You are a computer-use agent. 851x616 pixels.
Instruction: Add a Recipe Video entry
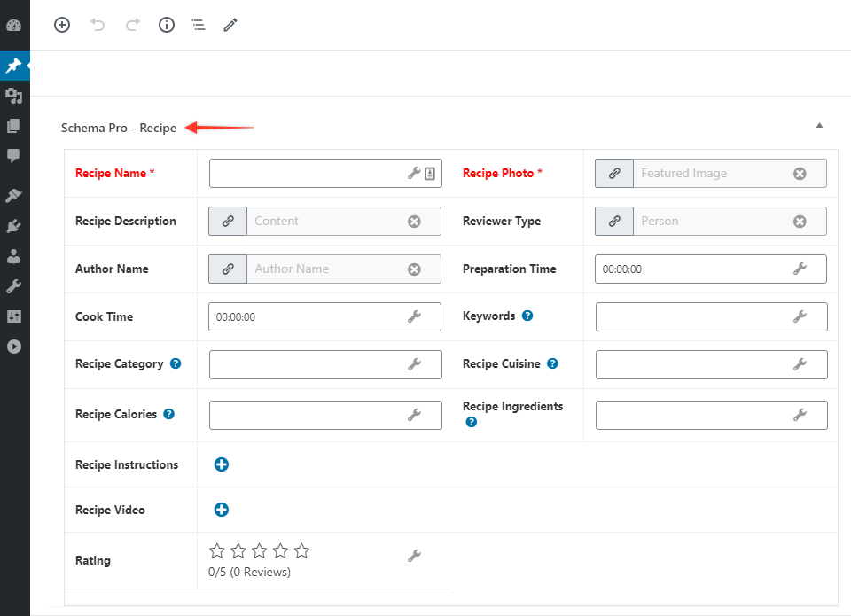[222, 510]
